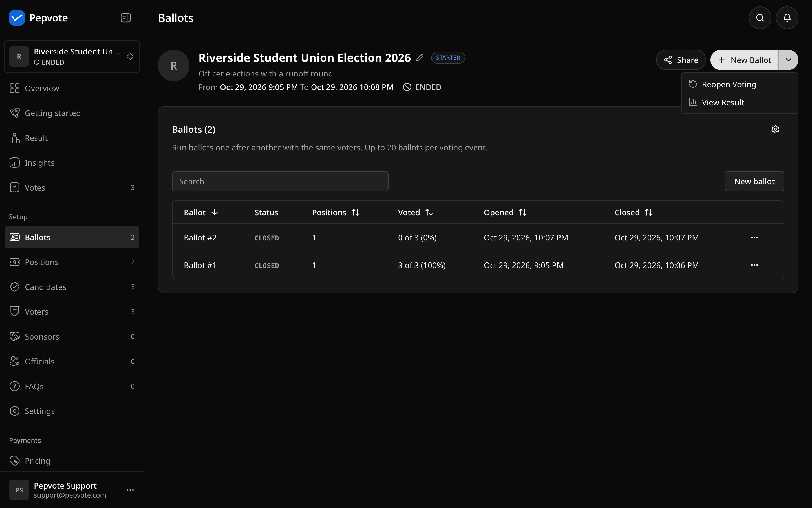
Task: Open Getting started page
Action: point(72,113)
